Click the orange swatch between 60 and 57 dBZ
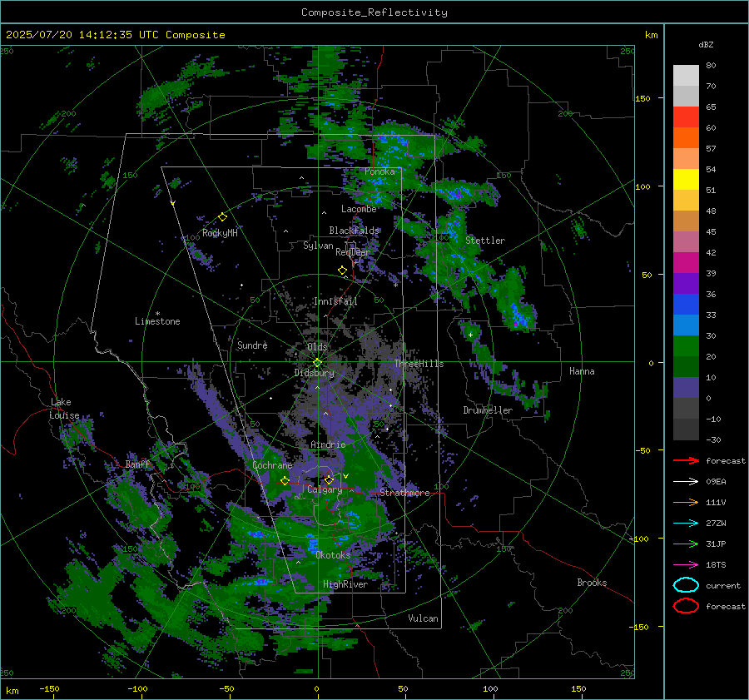749x700 pixels. pos(686,138)
